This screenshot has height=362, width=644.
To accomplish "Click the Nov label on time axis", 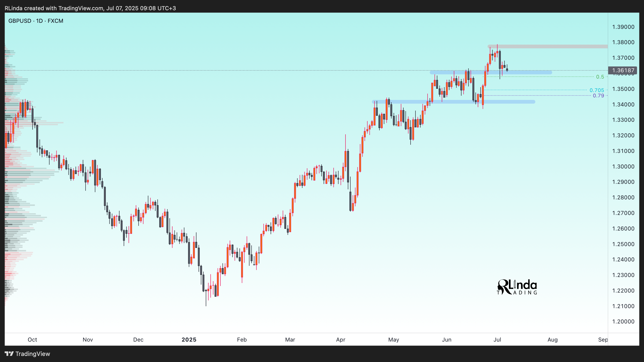I will (88, 340).
